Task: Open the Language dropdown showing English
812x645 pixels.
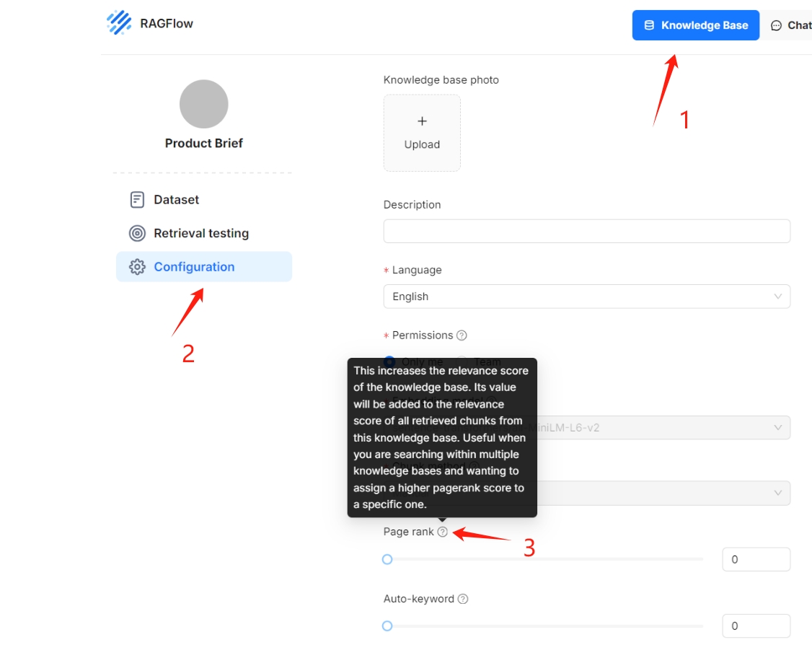Action: (586, 297)
